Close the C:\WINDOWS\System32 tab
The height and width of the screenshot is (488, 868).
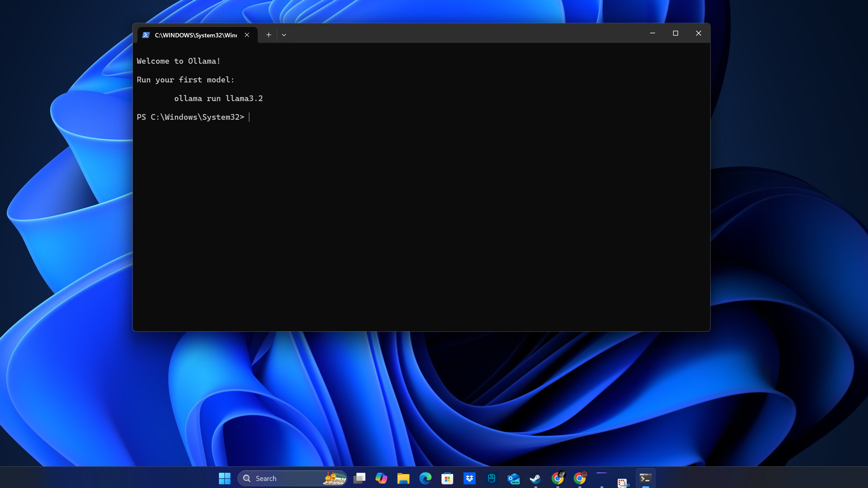tap(247, 35)
